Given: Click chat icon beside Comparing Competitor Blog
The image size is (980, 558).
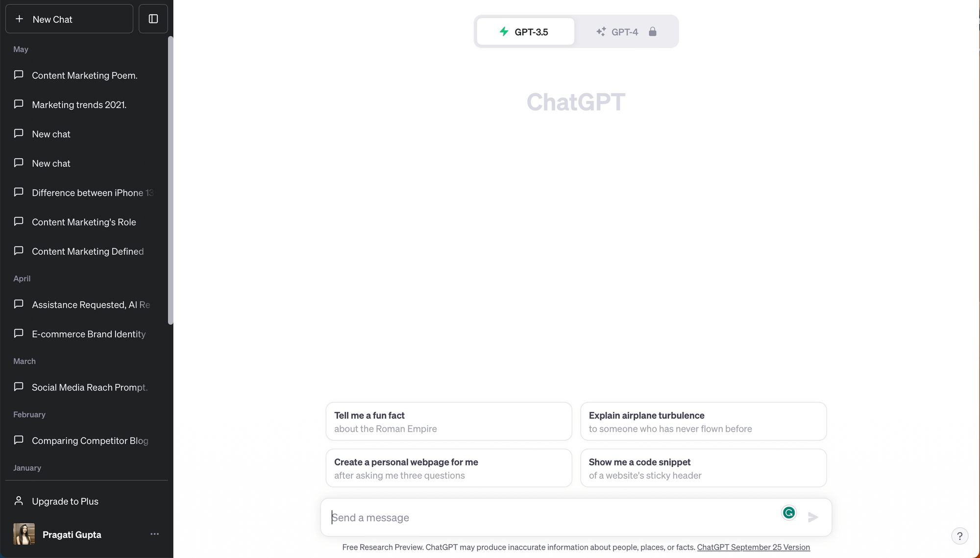Looking at the screenshot, I should pos(19,440).
